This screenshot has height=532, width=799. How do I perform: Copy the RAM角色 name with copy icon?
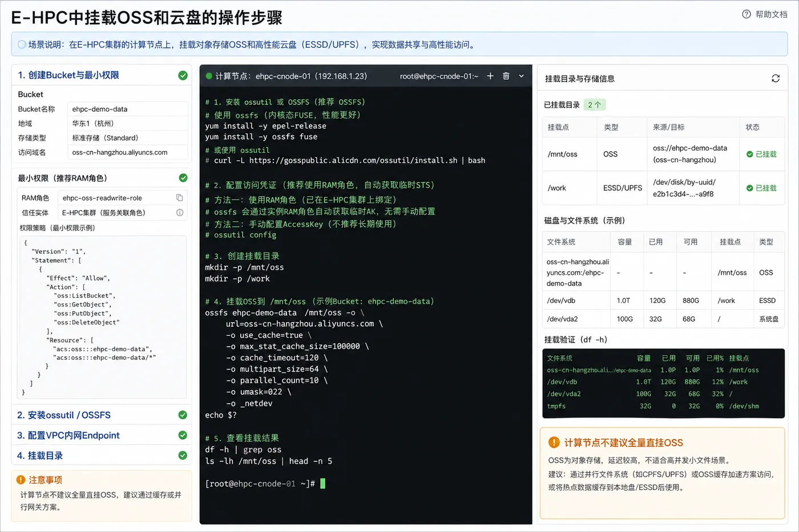pyautogui.click(x=179, y=198)
